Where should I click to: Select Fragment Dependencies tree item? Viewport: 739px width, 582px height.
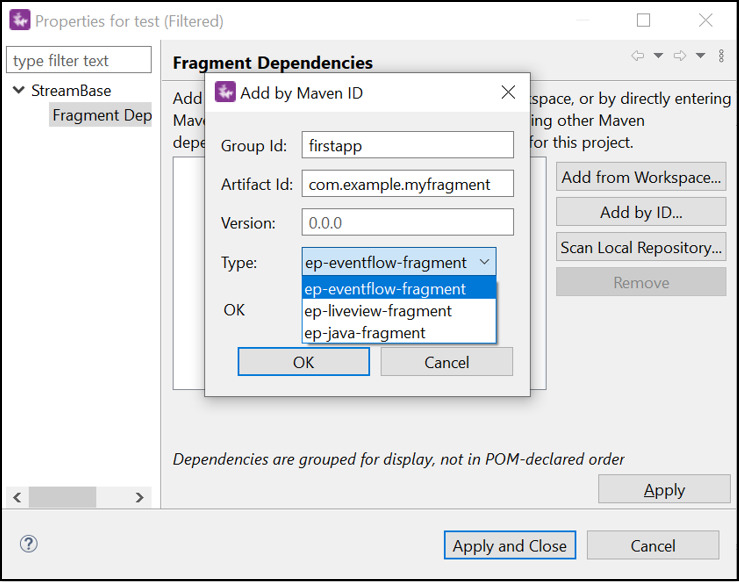102,115
